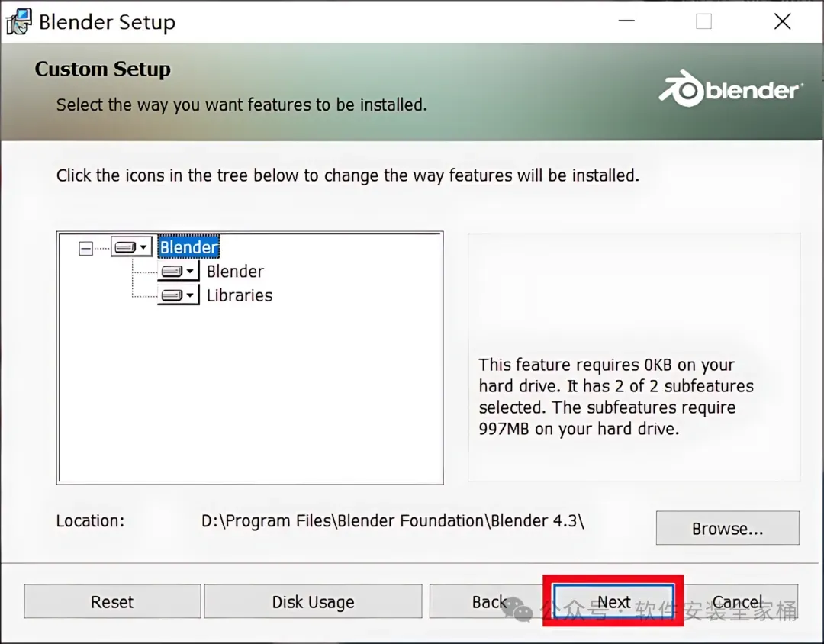Open install-mode dropdown for root Blender feature

click(x=131, y=246)
